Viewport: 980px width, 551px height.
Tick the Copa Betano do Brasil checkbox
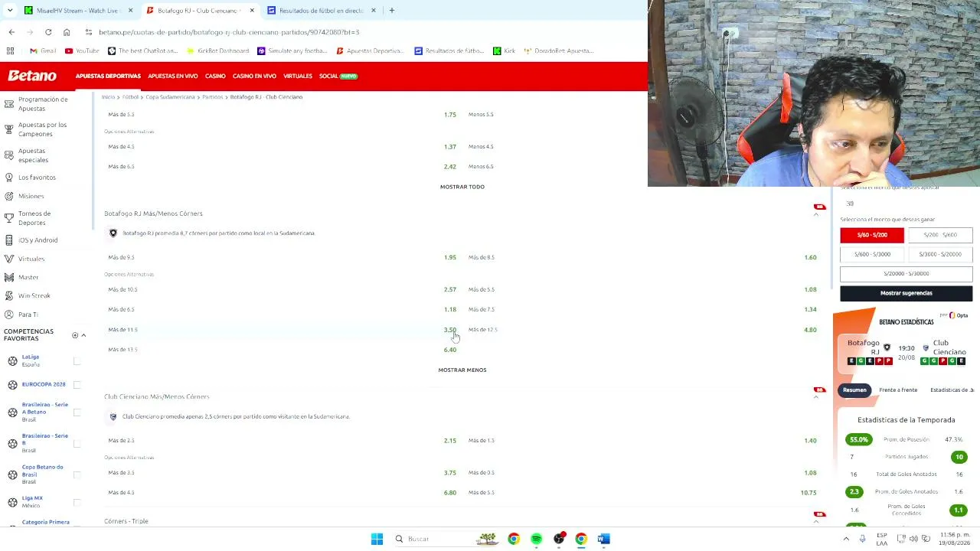point(77,474)
